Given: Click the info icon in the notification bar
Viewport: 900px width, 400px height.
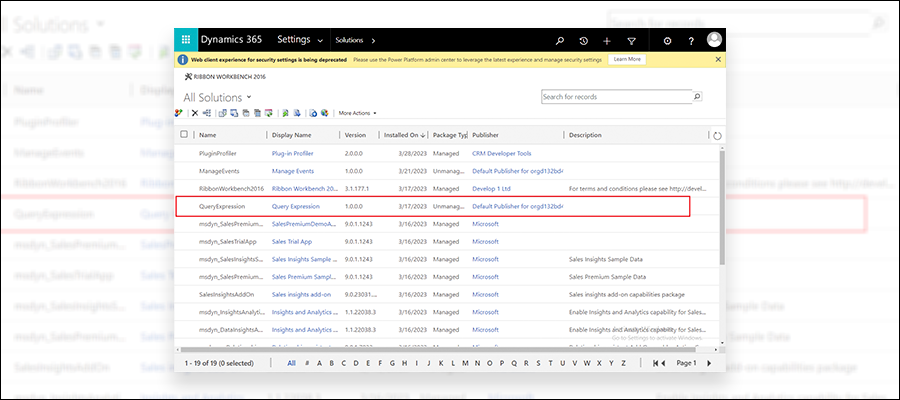Looking at the screenshot, I should [x=183, y=60].
